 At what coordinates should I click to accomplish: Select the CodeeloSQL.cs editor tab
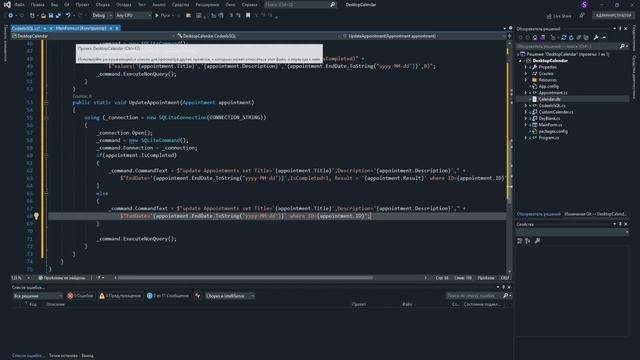click(x=26, y=28)
